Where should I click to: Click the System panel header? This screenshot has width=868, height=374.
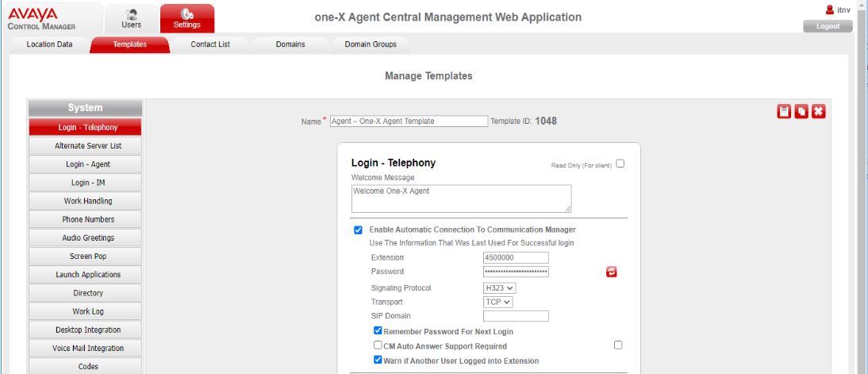point(85,108)
